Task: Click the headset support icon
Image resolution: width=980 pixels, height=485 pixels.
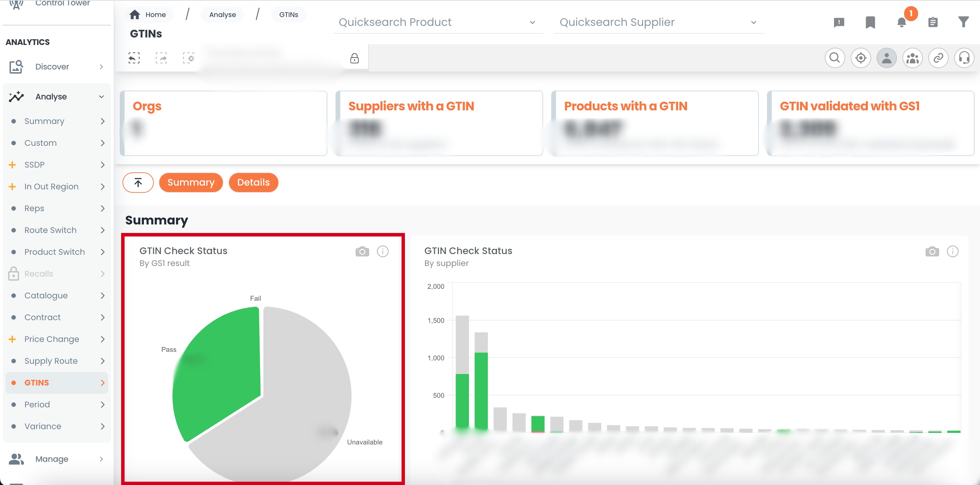Action: coord(964,58)
